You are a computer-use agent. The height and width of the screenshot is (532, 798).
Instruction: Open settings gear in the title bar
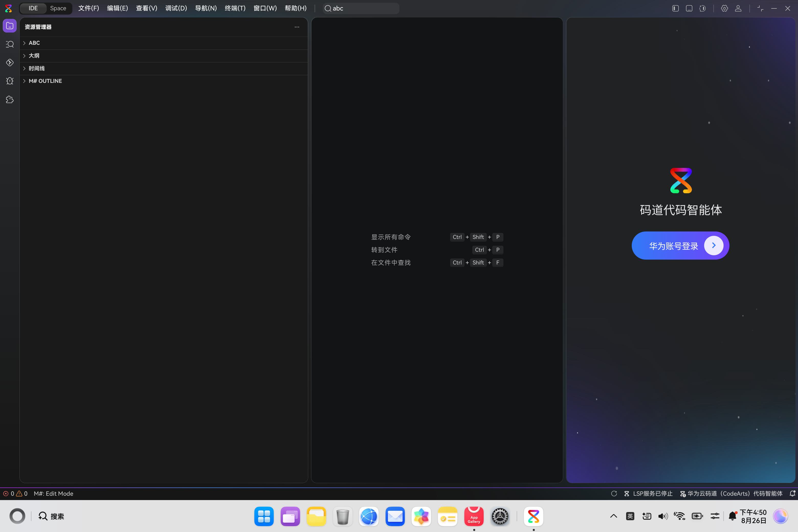(x=724, y=8)
